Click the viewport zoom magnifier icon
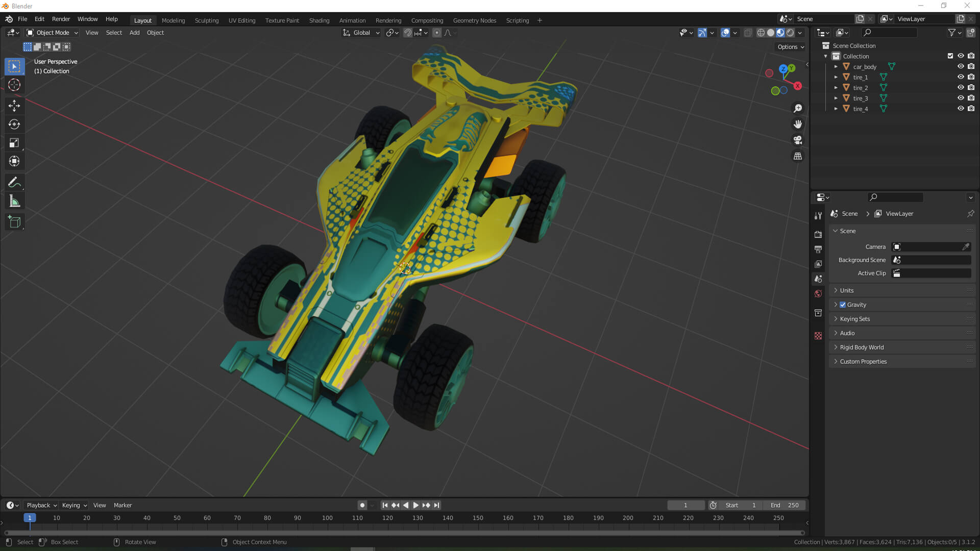The height and width of the screenshot is (551, 980). 798,108
